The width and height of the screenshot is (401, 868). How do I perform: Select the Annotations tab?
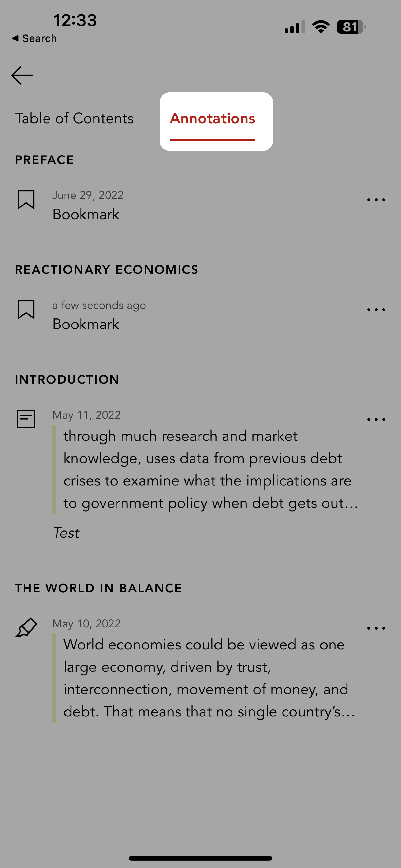point(213,118)
